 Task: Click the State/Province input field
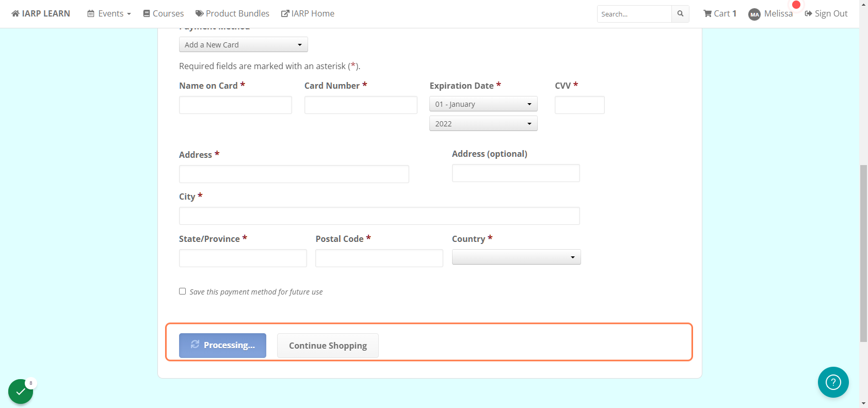243,258
